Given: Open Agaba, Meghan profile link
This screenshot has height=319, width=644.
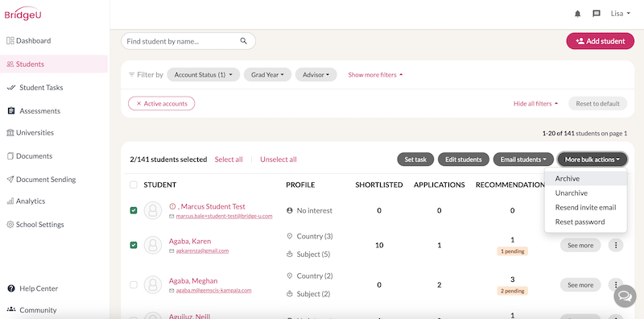Looking at the screenshot, I should [193, 281].
